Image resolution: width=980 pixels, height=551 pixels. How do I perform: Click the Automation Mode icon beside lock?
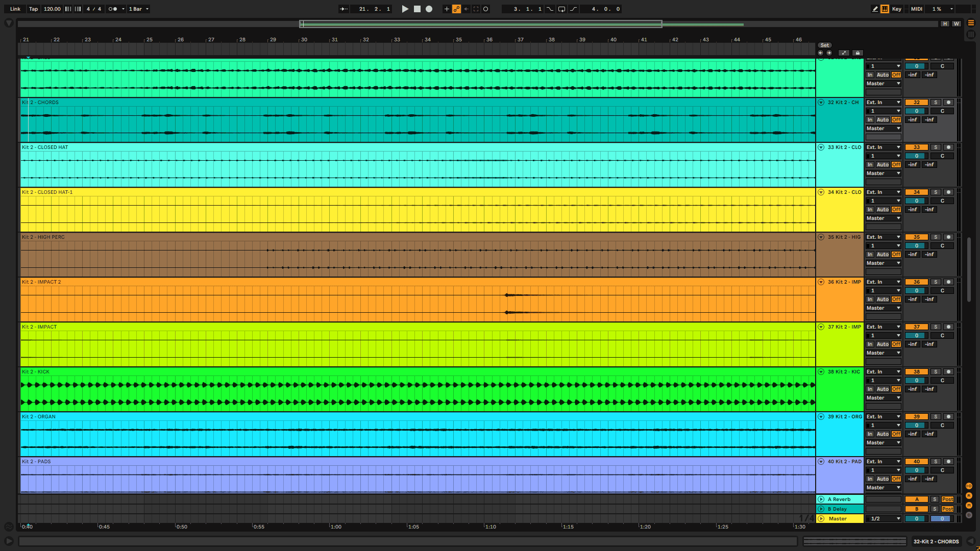pos(844,53)
